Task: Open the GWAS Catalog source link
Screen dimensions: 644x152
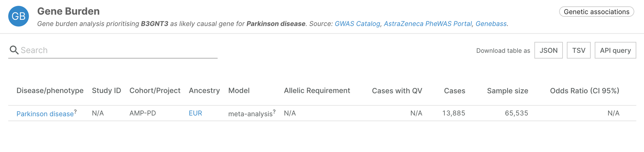Action: (x=357, y=24)
